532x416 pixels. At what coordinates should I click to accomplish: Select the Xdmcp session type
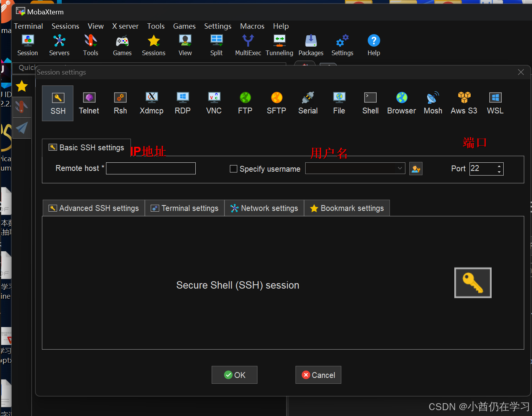151,103
